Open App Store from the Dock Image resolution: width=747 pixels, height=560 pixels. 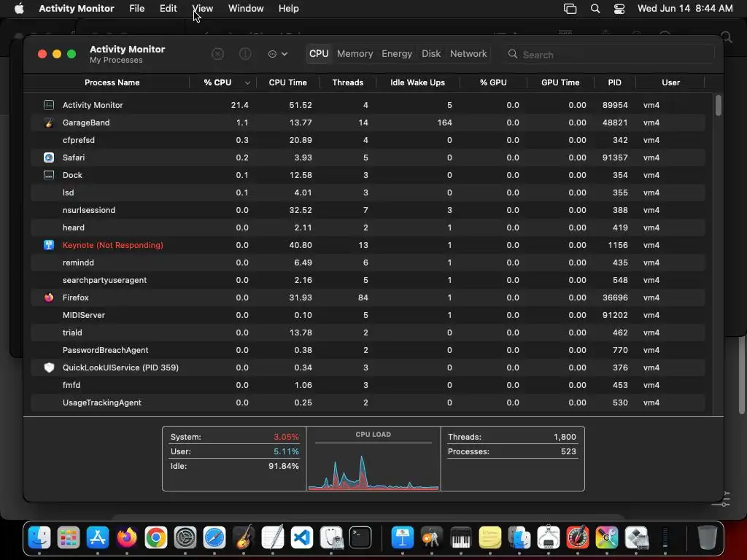[x=98, y=537]
